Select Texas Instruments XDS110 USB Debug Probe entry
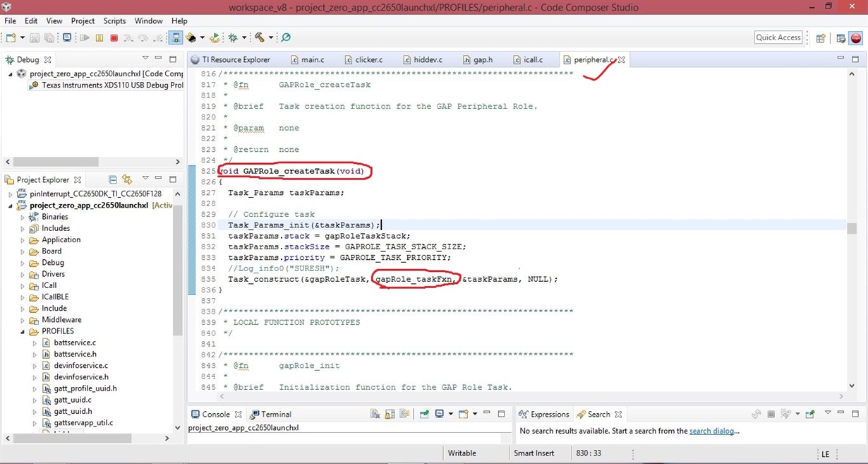Viewport: 868px width, 464px height. pos(106,85)
